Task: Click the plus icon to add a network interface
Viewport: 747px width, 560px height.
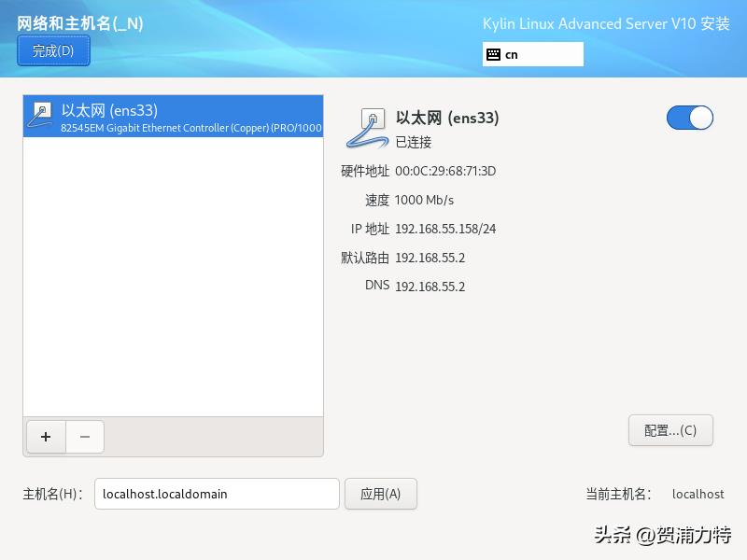Action: (x=45, y=436)
